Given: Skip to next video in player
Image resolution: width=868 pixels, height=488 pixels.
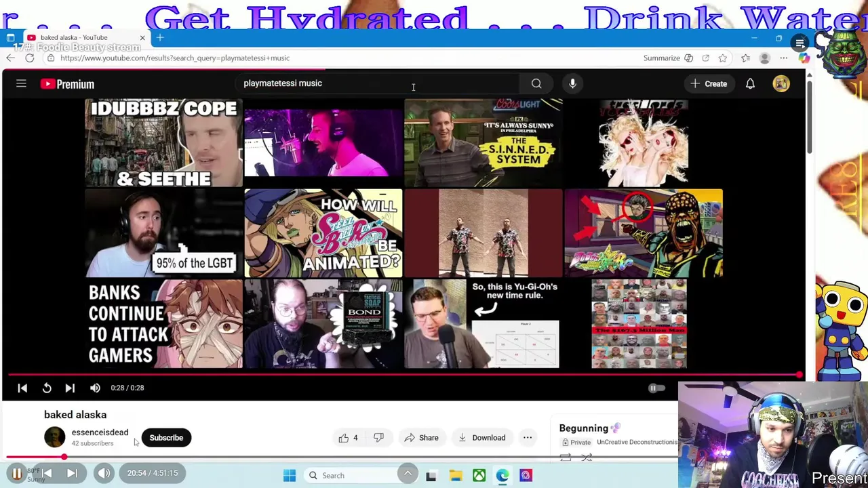Looking at the screenshot, I should coord(70,388).
